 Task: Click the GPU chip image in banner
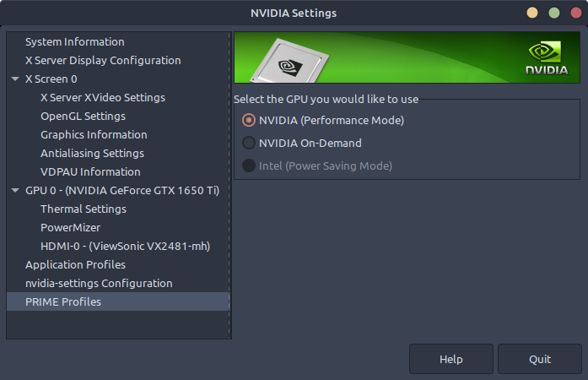[x=289, y=62]
